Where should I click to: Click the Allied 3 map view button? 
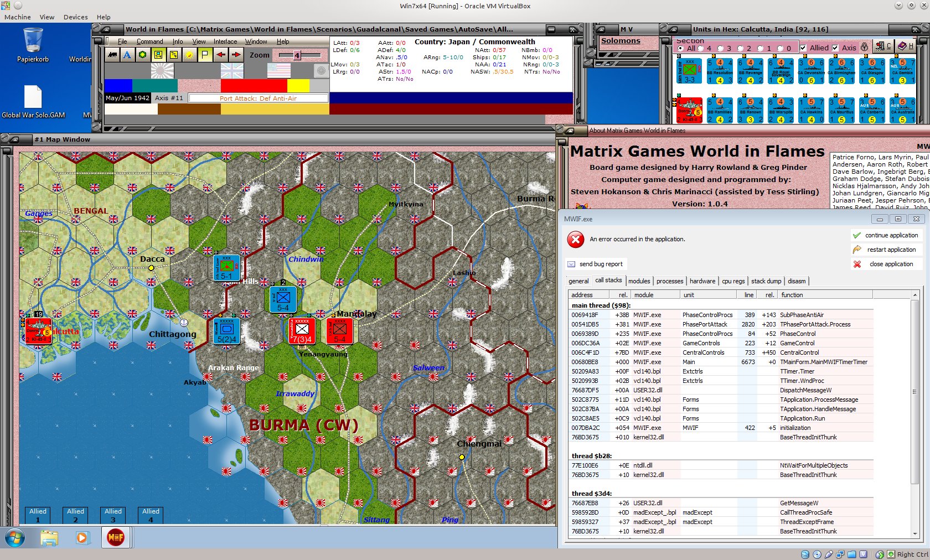click(x=113, y=515)
